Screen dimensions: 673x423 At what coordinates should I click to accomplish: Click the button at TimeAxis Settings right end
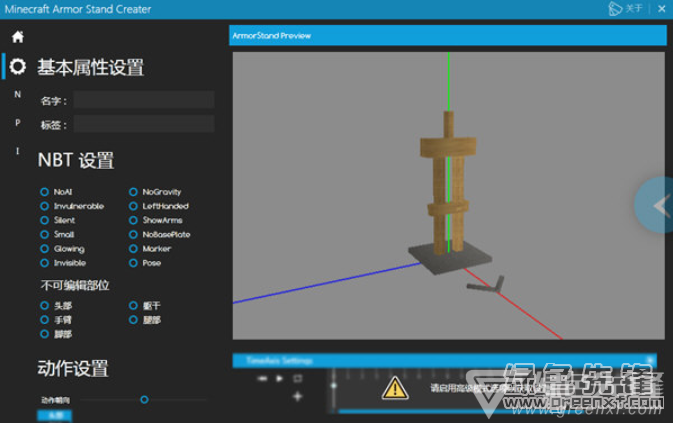pos(651,360)
